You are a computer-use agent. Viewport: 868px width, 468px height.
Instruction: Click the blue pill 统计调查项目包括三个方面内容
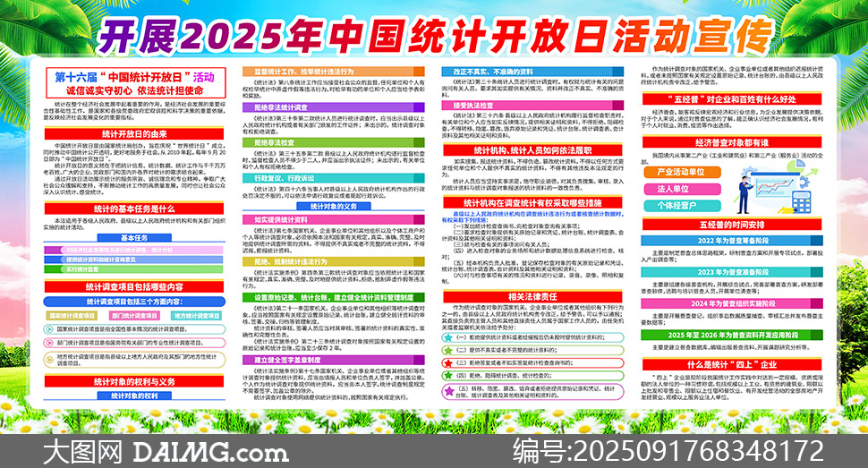tap(134, 302)
